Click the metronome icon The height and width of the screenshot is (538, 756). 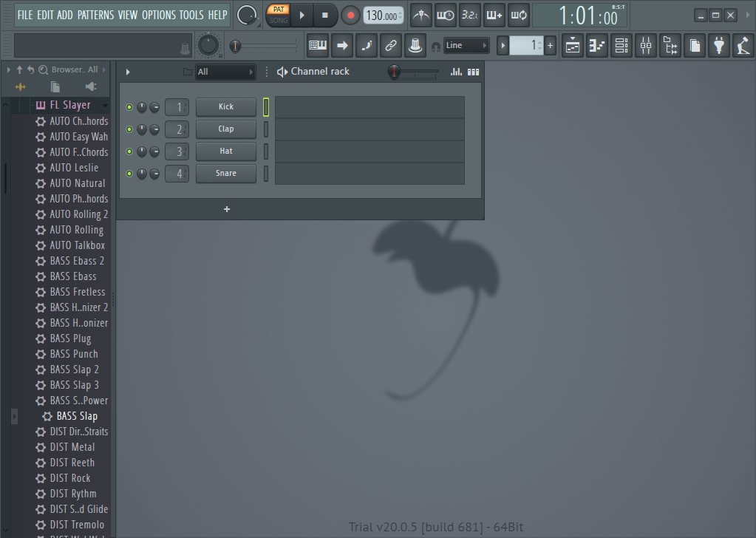coord(421,15)
